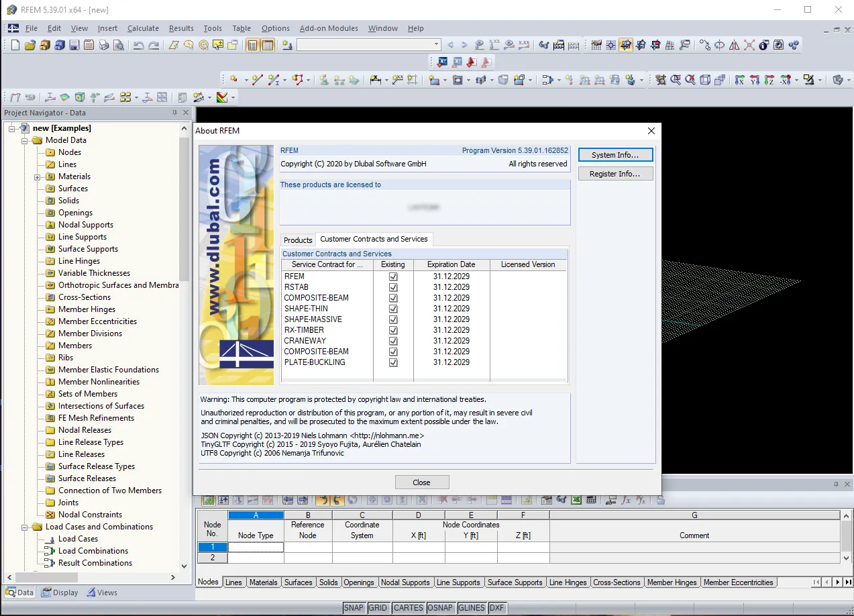Click the Node Type cell in row 1
854x616 pixels.
[256, 547]
